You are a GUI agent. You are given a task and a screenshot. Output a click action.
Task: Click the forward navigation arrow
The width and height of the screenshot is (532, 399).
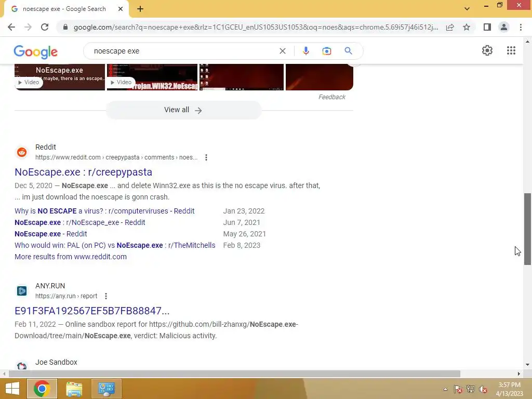28,27
